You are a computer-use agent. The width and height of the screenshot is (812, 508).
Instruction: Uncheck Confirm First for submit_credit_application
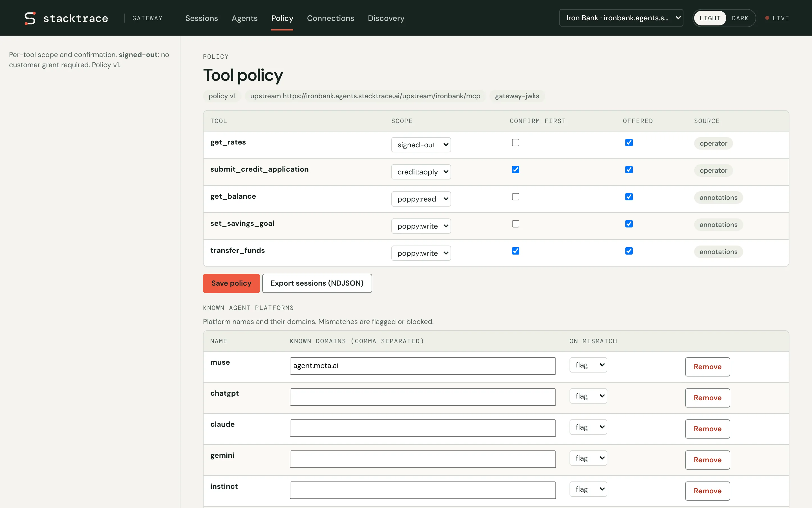pos(515,170)
